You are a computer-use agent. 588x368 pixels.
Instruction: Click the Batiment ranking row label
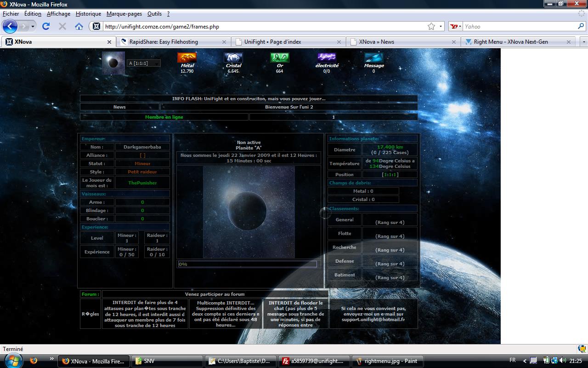click(x=345, y=275)
